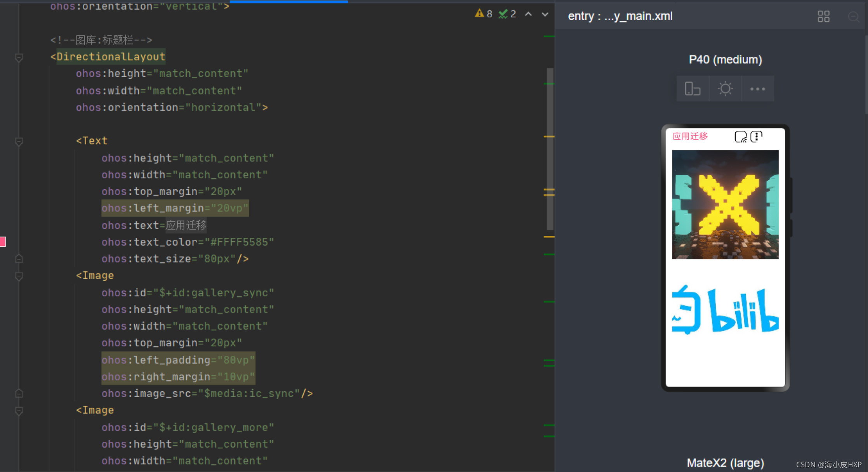This screenshot has height=472, width=868.
Task: Click the top green marker in error stripe
Action: (549, 36)
